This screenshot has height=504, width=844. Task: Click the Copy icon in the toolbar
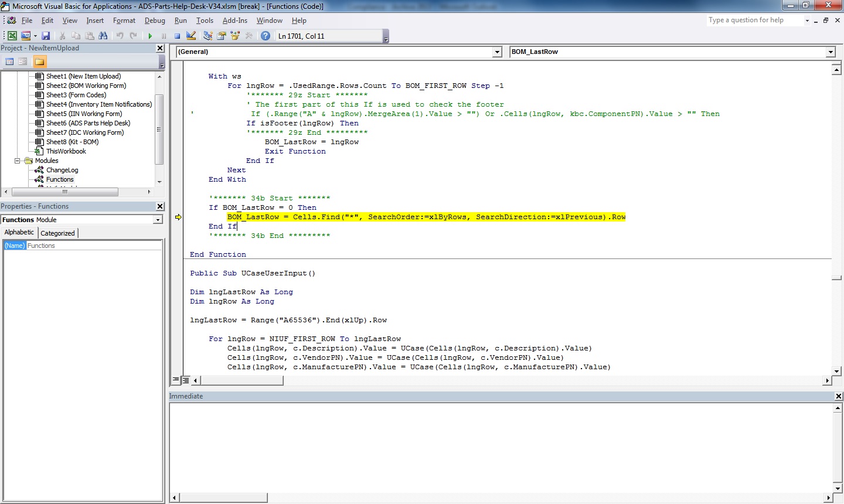point(76,36)
